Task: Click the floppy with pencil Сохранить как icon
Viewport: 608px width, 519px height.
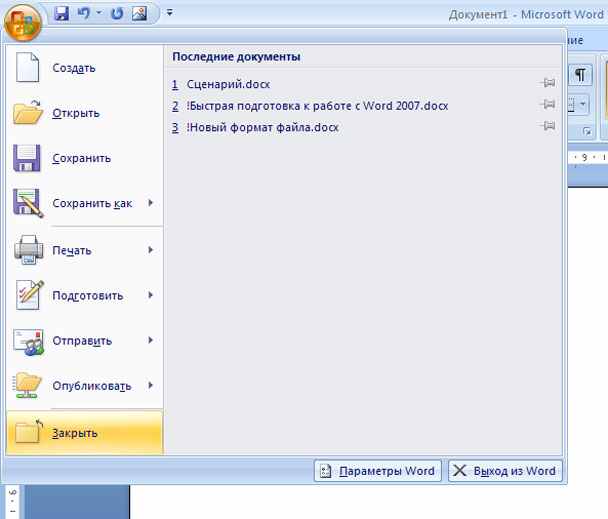Action: pyautogui.click(x=28, y=203)
